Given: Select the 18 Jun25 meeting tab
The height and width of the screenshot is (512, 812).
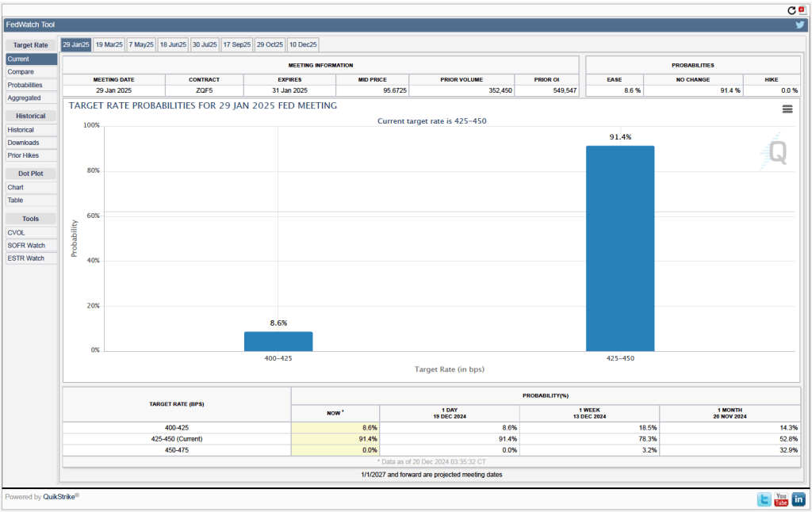Looking at the screenshot, I should coord(173,44).
